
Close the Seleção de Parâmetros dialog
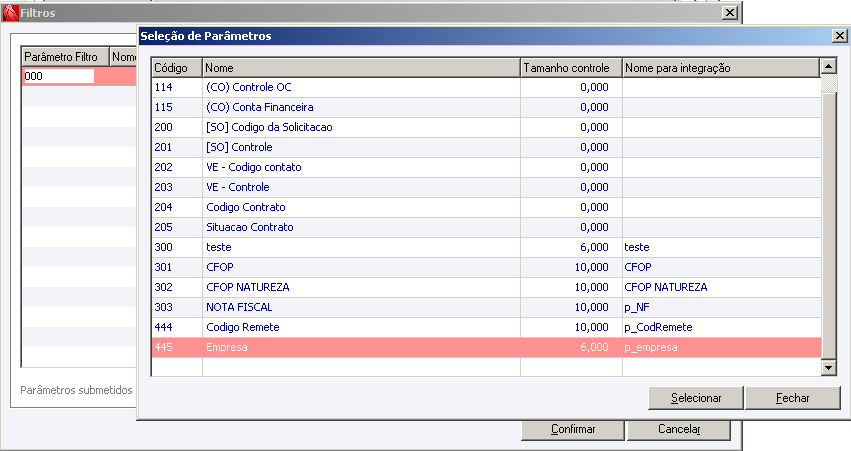point(840,36)
